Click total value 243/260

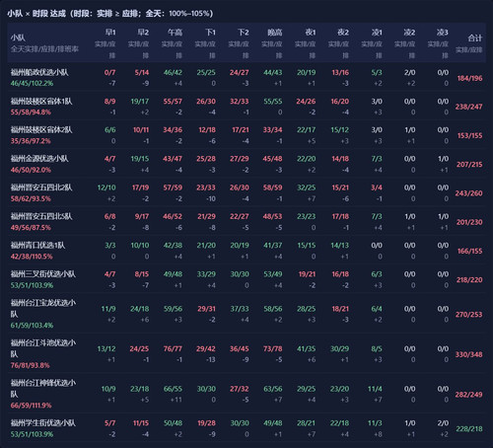[468, 193]
